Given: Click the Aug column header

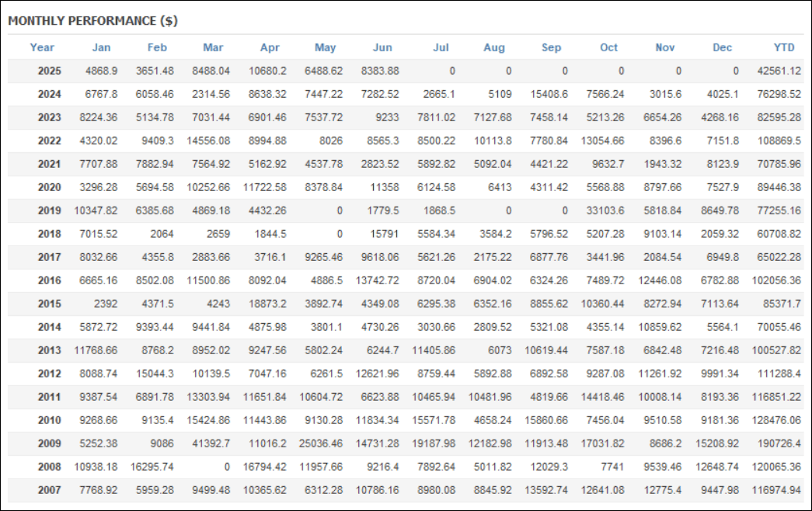Looking at the screenshot, I should (494, 47).
